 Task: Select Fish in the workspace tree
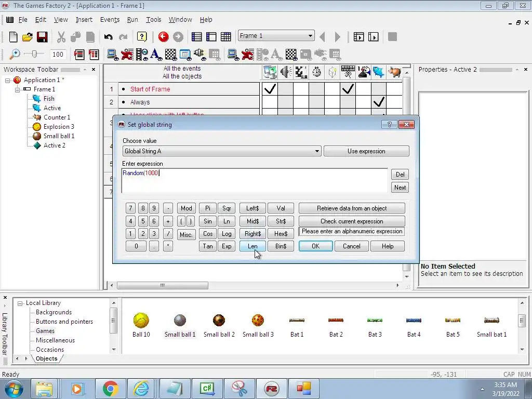click(x=49, y=98)
